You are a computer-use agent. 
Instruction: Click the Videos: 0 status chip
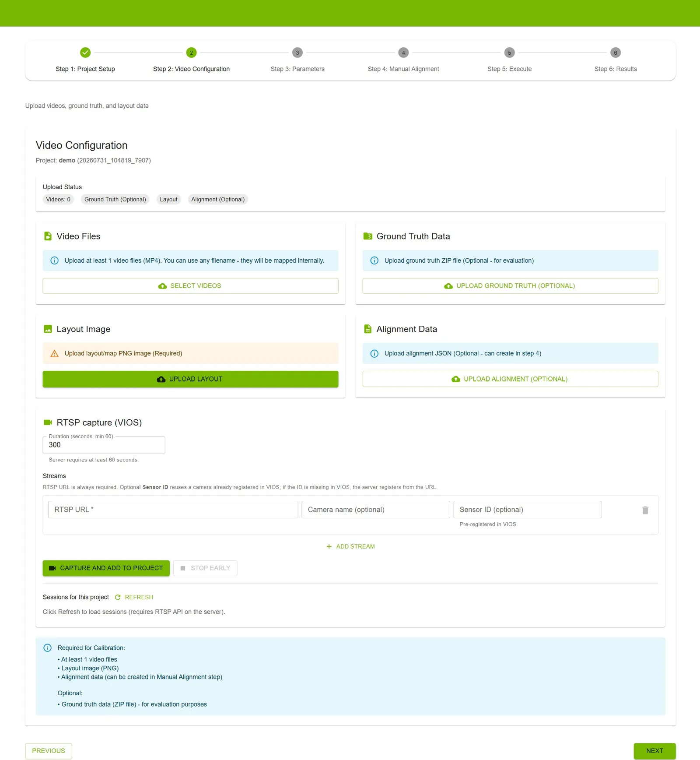pyautogui.click(x=58, y=199)
